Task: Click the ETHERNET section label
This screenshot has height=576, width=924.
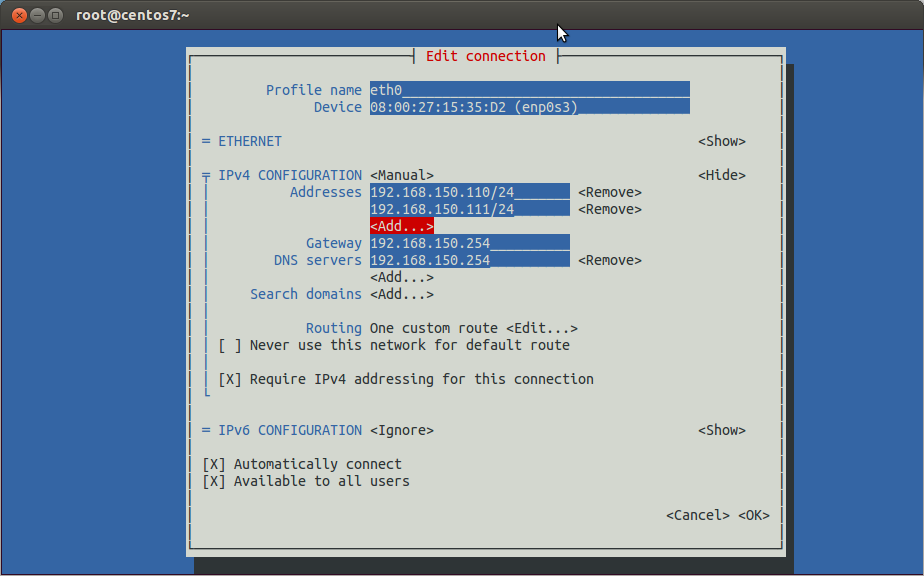Action: [250, 141]
